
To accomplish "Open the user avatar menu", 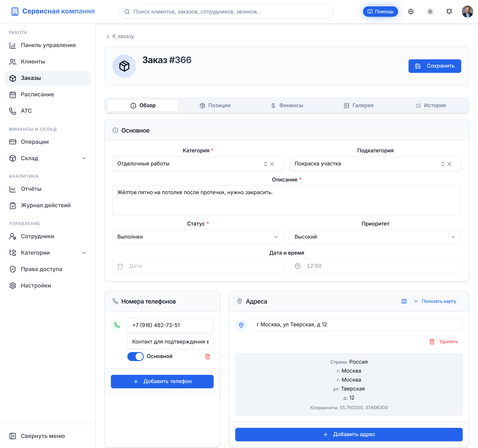I will pyautogui.click(x=467, y=12).
